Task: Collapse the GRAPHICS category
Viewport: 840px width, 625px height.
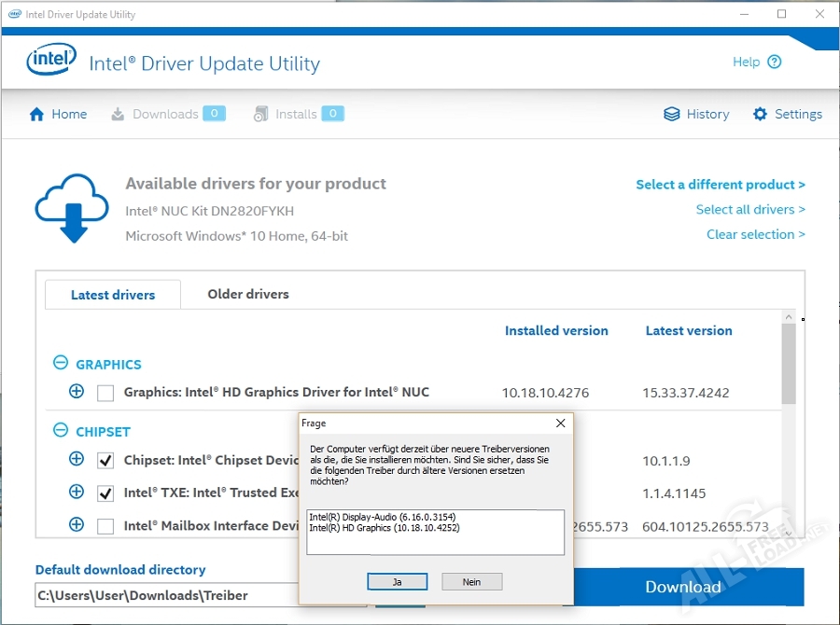Action: point(61,364)
